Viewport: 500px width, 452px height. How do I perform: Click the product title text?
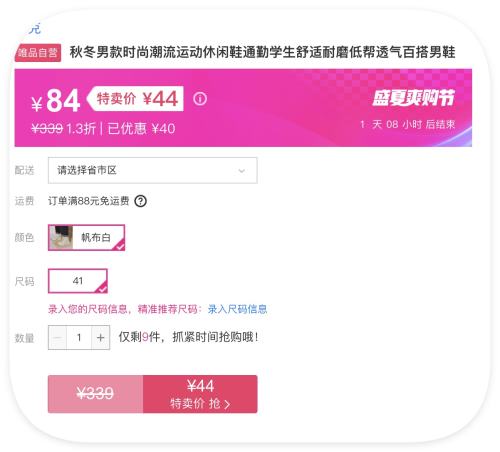[x=262, y=52]
